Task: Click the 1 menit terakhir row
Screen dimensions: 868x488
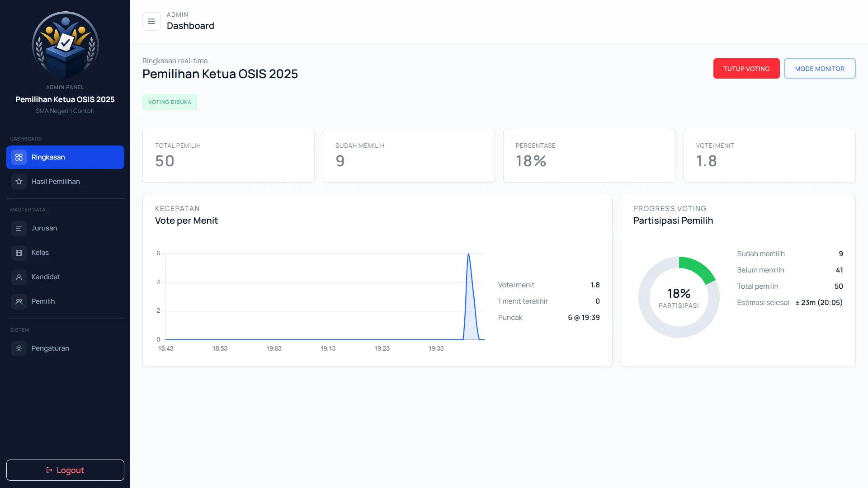Action: point(549,301)
